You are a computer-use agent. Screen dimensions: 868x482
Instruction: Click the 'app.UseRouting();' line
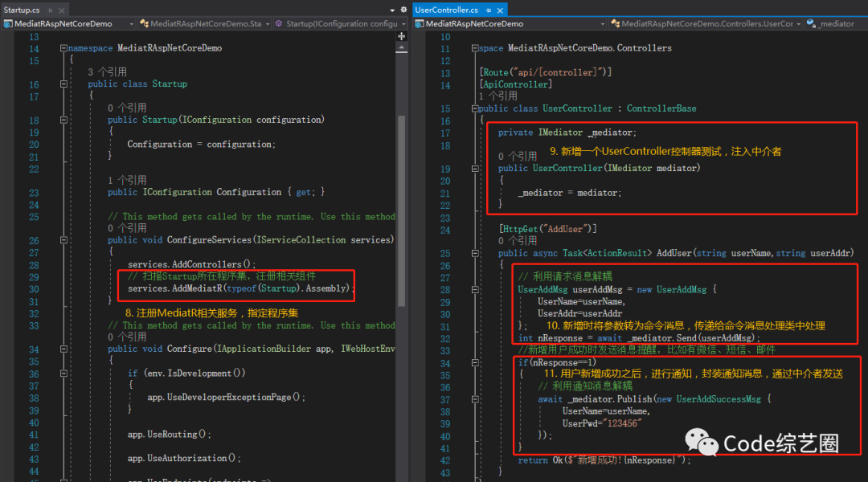click(x=170, y=435)
